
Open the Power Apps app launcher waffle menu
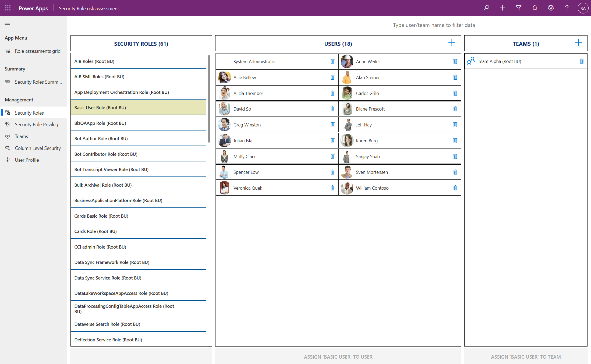(x=8, y=8)
